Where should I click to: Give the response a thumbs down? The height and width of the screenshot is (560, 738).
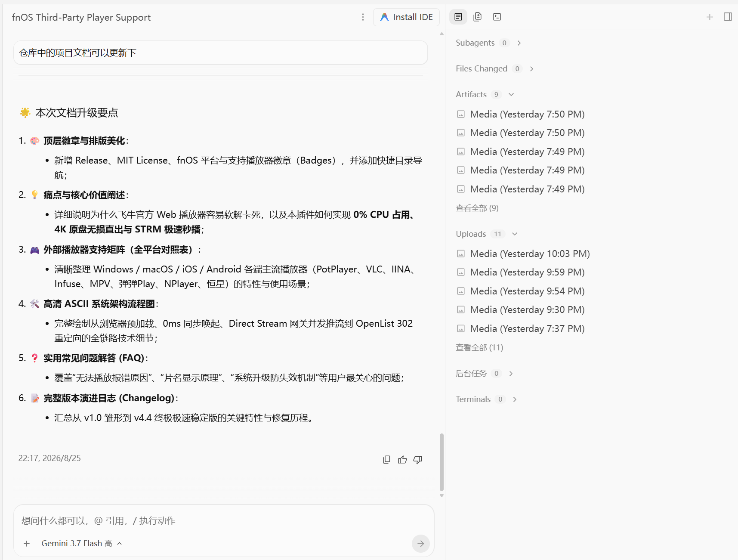[418, 460]
